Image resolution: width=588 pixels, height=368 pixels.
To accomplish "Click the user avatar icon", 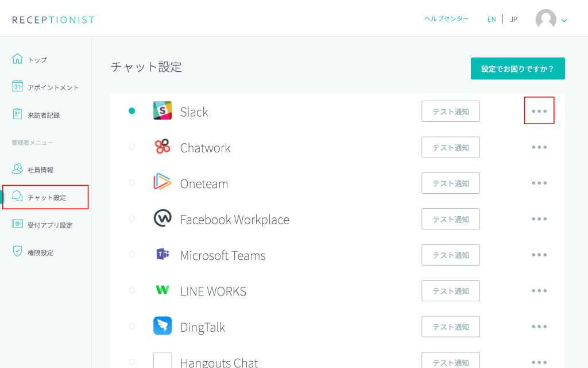I will pos(546,20).
